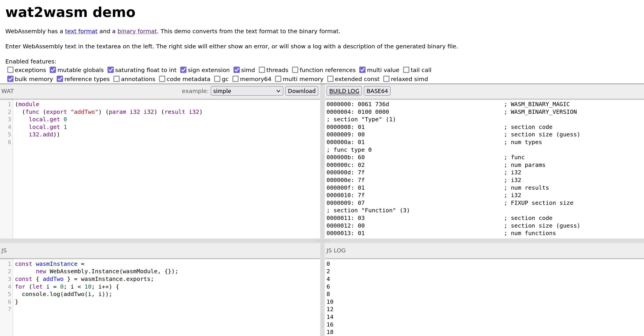
Task: Uncheck the mutable globals checkbox
Action: [x=53, y=70]
